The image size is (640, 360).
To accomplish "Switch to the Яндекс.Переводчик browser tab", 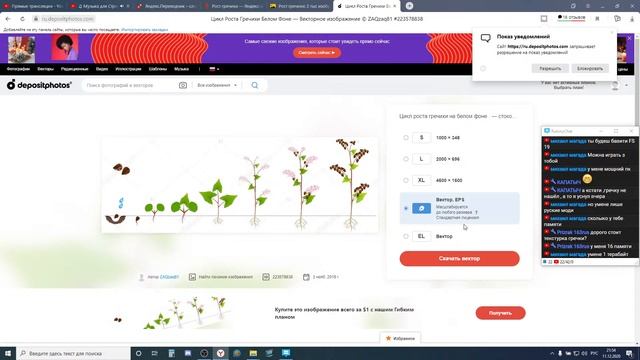I will click(167, 6).
